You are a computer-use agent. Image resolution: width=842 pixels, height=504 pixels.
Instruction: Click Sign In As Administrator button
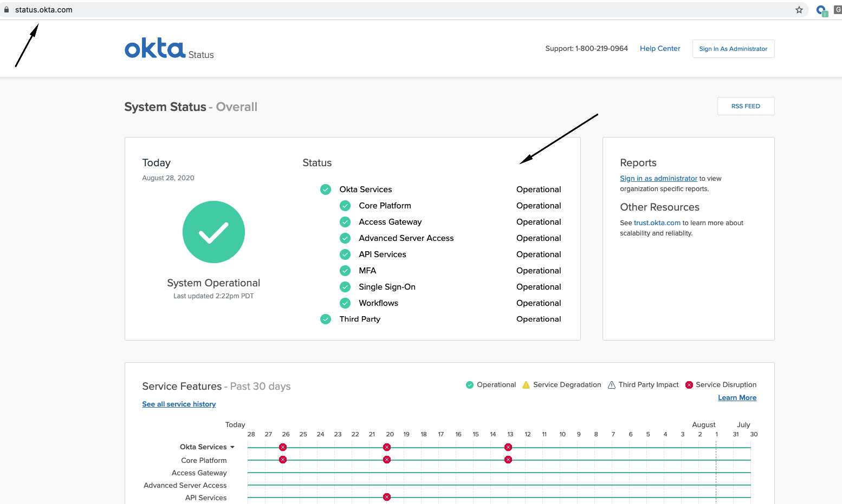(733, 49)
